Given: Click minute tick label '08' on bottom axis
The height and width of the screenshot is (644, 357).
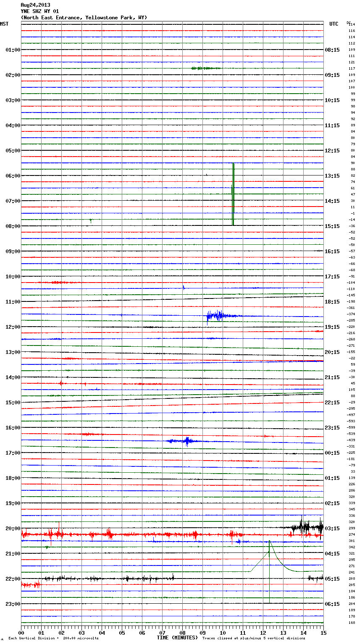Looking at the screenshot, I should point(182,633).
